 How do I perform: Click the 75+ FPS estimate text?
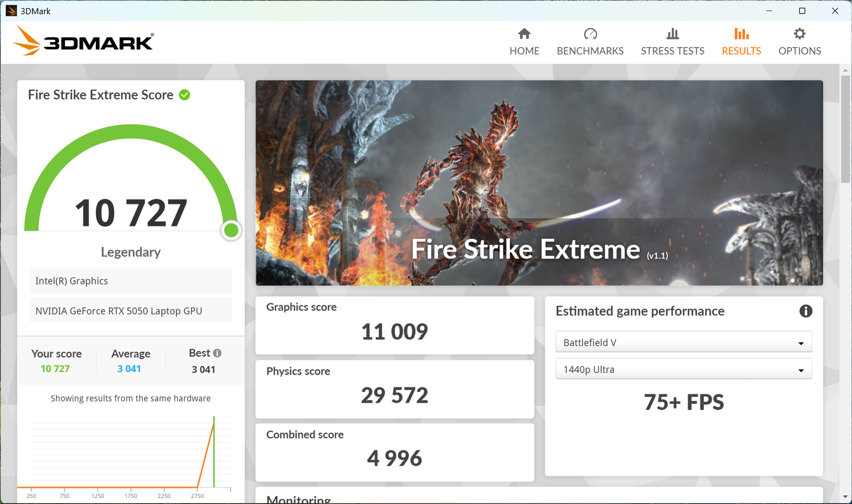(x=684, y=402)
